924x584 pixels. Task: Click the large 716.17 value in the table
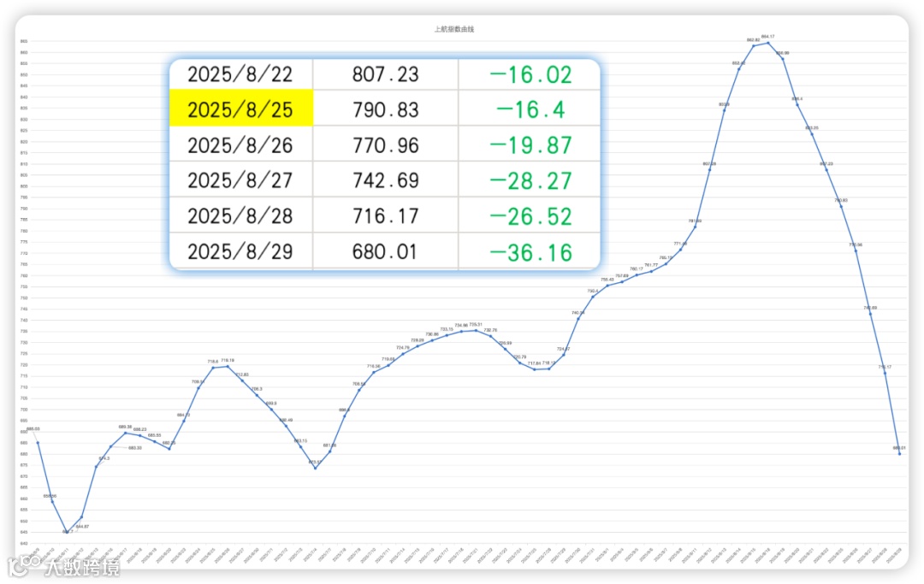pyautogui.click(x=385, y=216)
